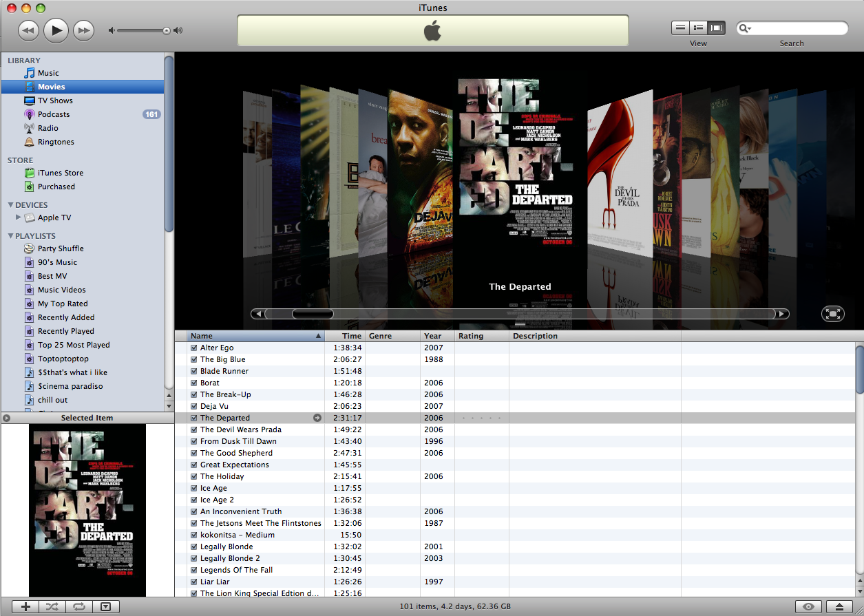Toggle full screen Cover Flow

point(833,314)
